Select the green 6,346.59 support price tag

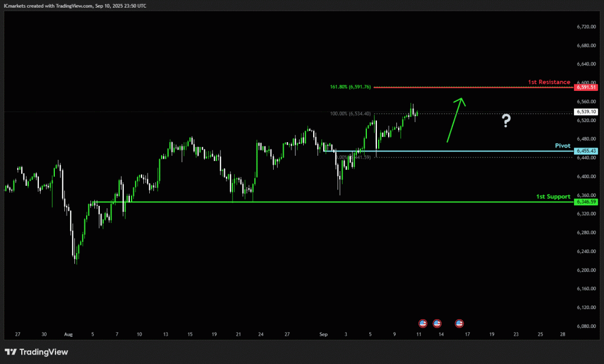point(586,202)
